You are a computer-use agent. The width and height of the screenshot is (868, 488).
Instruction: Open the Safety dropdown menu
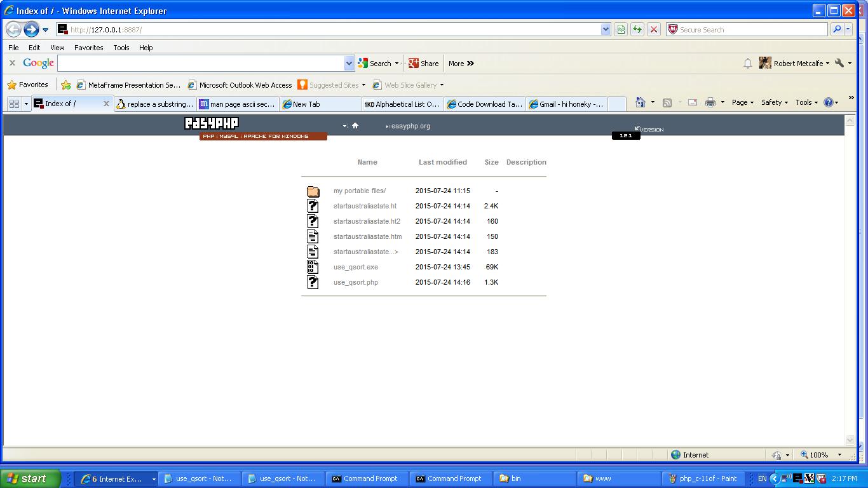click(x=774, y=102)
